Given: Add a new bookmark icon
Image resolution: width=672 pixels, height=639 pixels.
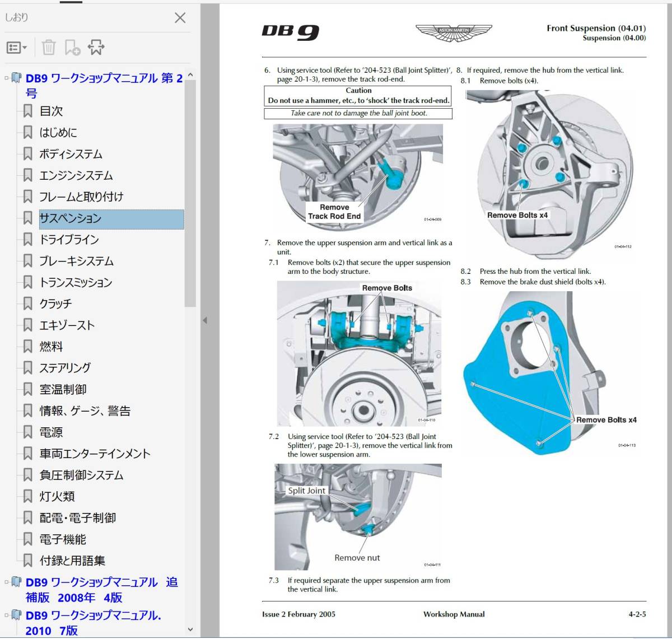Looking at the screenshot, I should tap(72, 48).
